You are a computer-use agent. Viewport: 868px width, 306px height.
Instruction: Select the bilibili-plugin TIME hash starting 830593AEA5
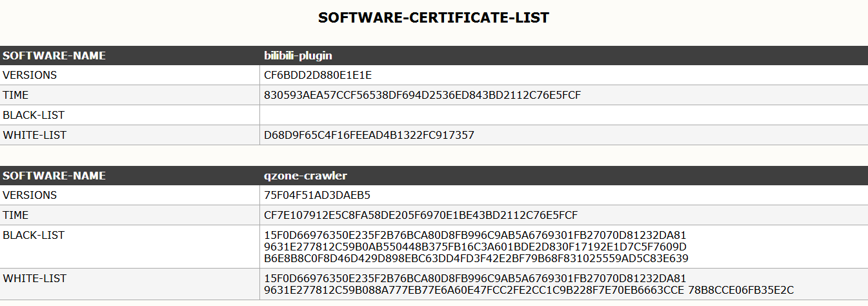[423, 95]
